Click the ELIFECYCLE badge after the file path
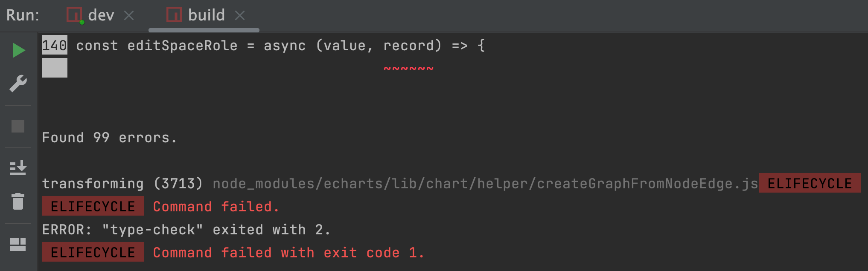This screenshot has width=868, height=271. [x=810, y=184]
